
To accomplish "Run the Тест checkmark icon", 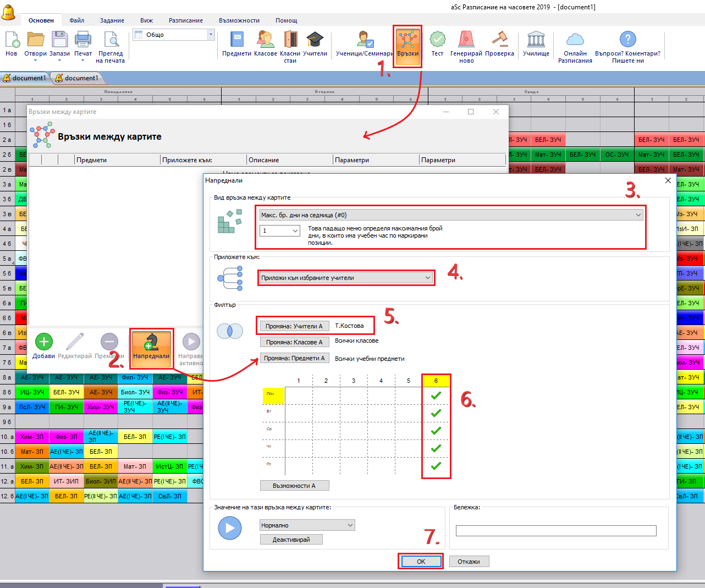I will (437, 40).
